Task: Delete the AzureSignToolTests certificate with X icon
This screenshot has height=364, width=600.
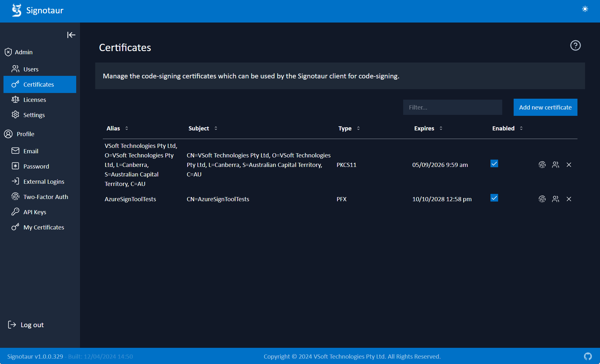Action: click(569, 199)
